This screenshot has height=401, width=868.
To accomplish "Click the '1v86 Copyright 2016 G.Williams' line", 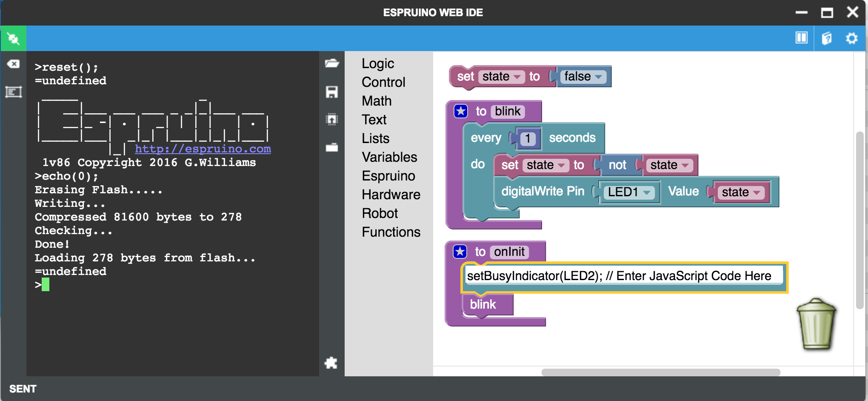I will tap(149, 163).
